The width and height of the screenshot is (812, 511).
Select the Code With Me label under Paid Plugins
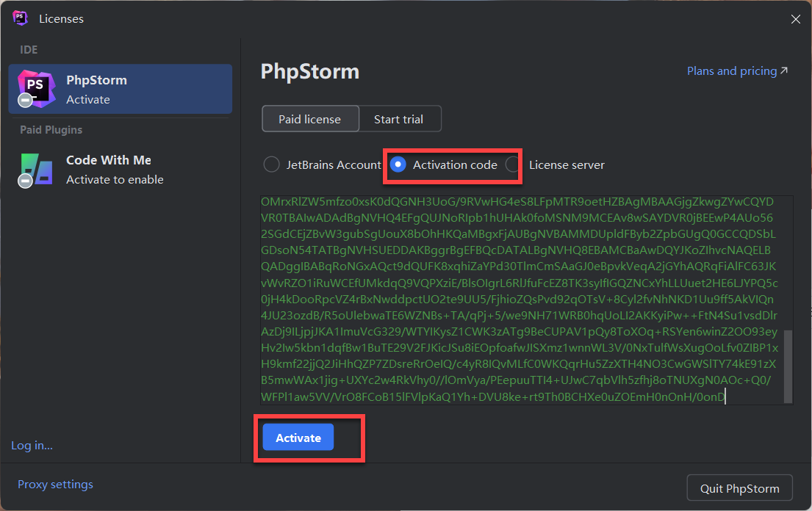tap(108, 160)
